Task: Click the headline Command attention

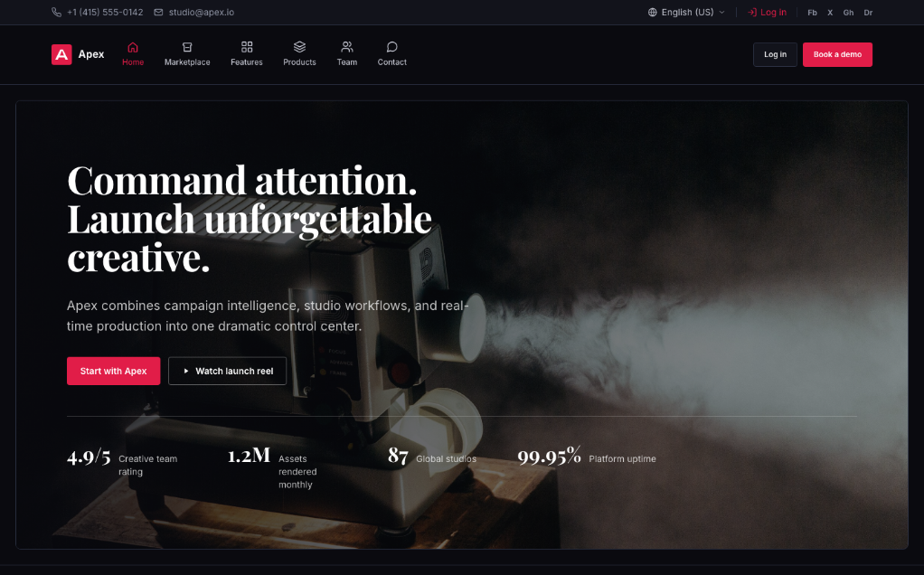Action: coord(242,180)
